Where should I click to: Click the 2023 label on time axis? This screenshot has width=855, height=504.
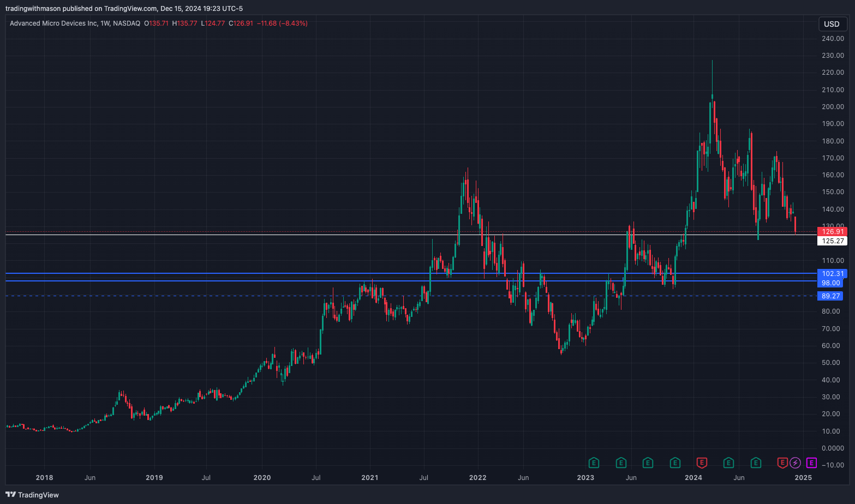click(585, 478)
